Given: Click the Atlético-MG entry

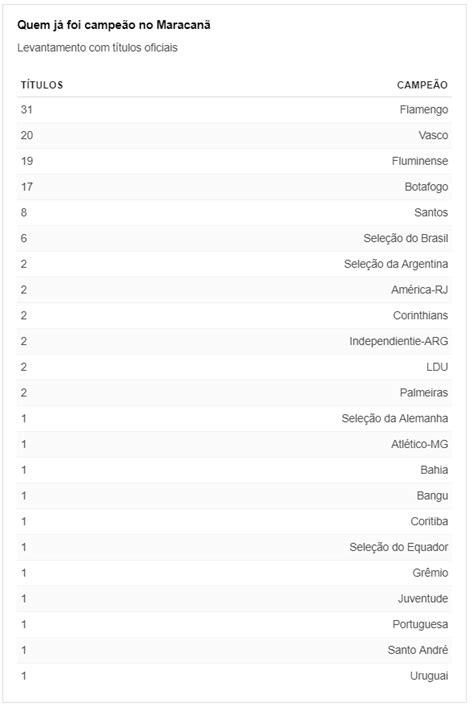Looking at the screenshot, I should pyautogui.click(x=420, y=444).
